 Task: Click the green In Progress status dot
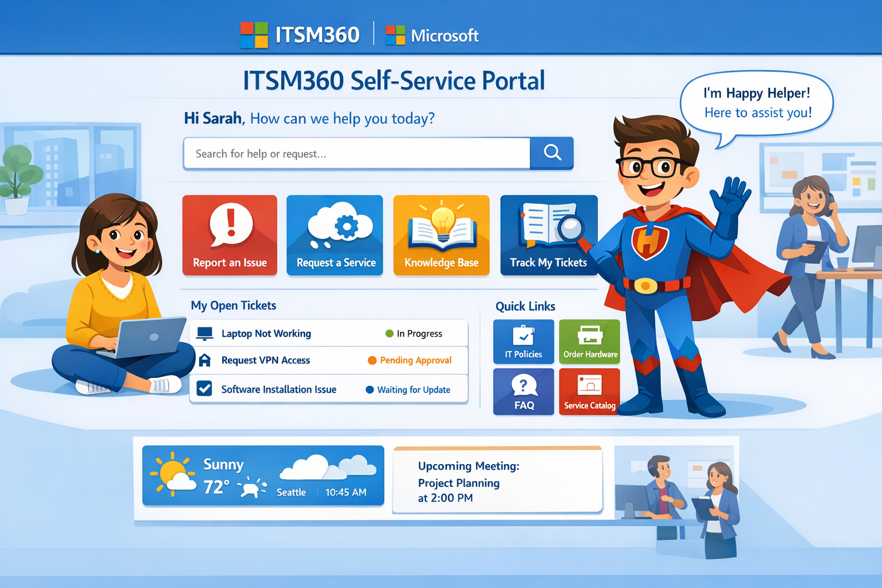pos(389,333)
